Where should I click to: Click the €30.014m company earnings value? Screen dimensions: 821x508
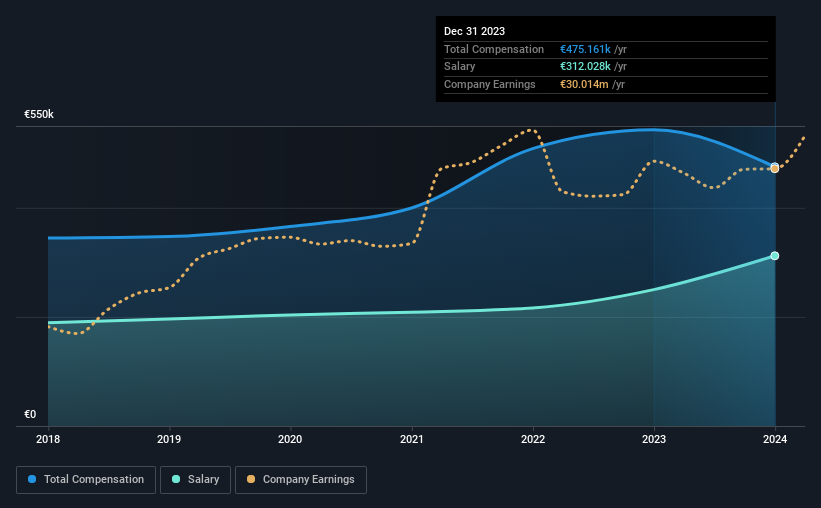click(584, 84)
